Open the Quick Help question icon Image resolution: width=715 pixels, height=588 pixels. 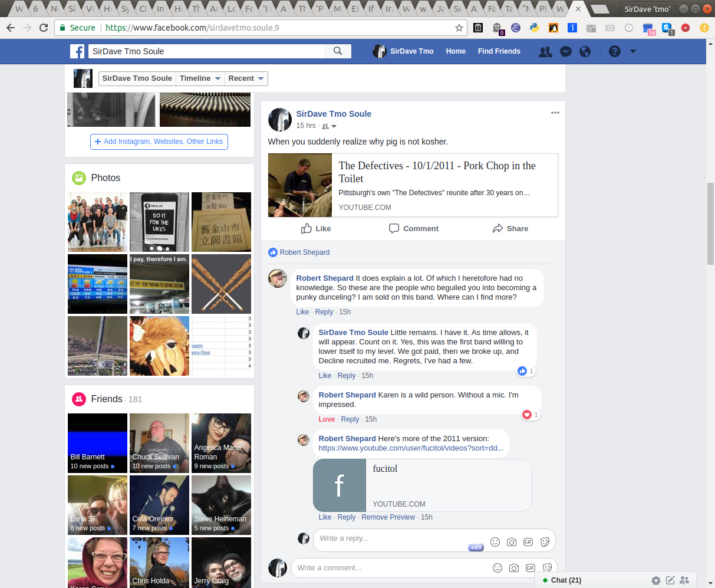point(615,51)
